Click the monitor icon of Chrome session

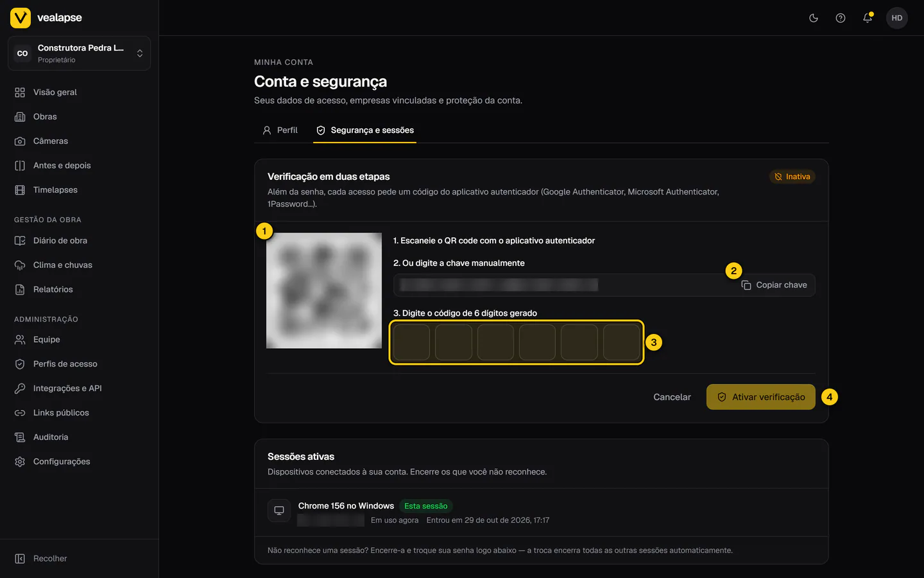[279, 511]
